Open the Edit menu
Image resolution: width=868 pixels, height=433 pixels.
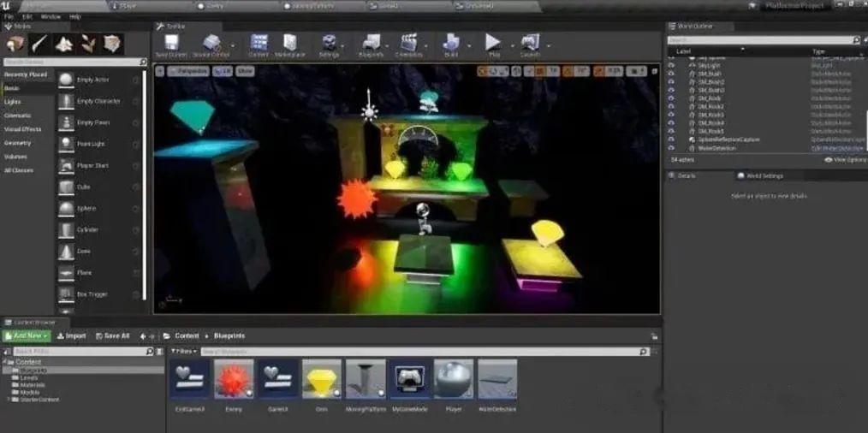(27, 16)
